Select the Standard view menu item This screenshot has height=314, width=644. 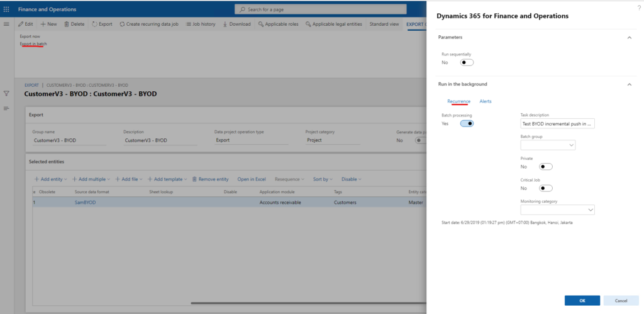click(384, 25)
